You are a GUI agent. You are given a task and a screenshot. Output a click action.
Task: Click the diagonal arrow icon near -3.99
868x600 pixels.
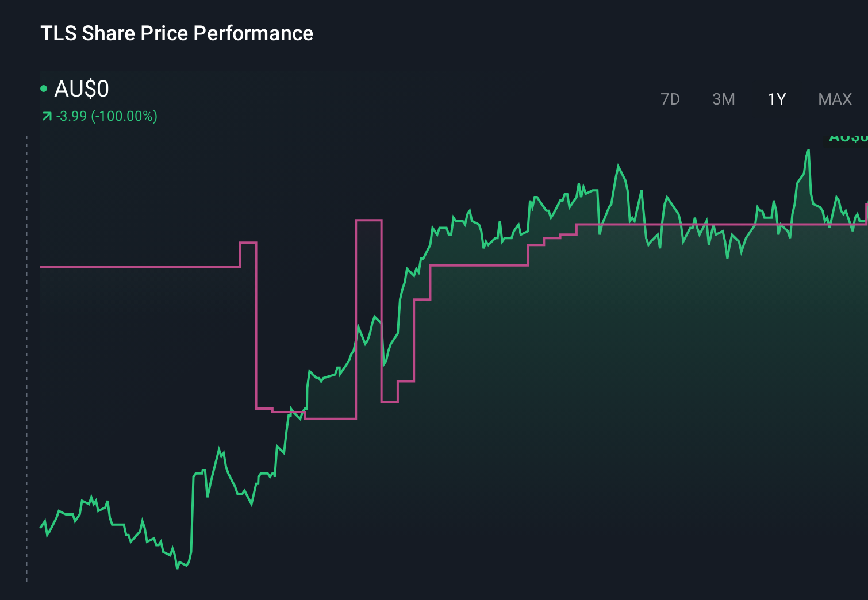coord(47,117)
